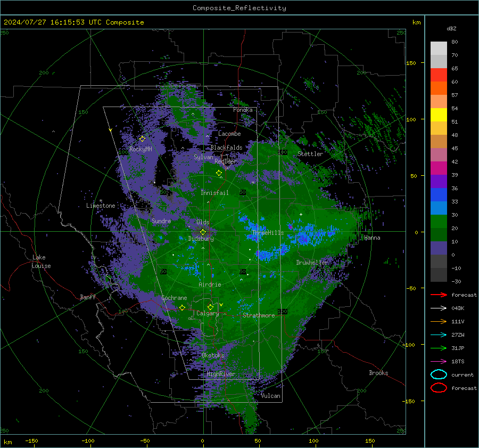This screenshot has width=479, height=448.
Task: Click the Lacombe city label
Action: (x=229, y=134)
